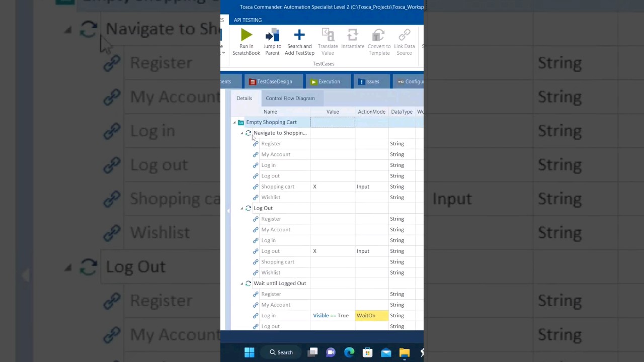Image resolution: width=644 pixels, height=362 pixels.
Task: Click link icon of My Account under Navigate to Shoppin...
Action: pyautogui.click(x=256, y=154)
